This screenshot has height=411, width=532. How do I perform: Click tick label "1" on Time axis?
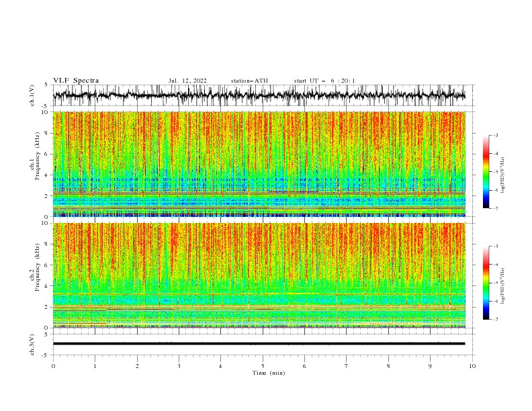pyautogui.click(x=95, y=366)
